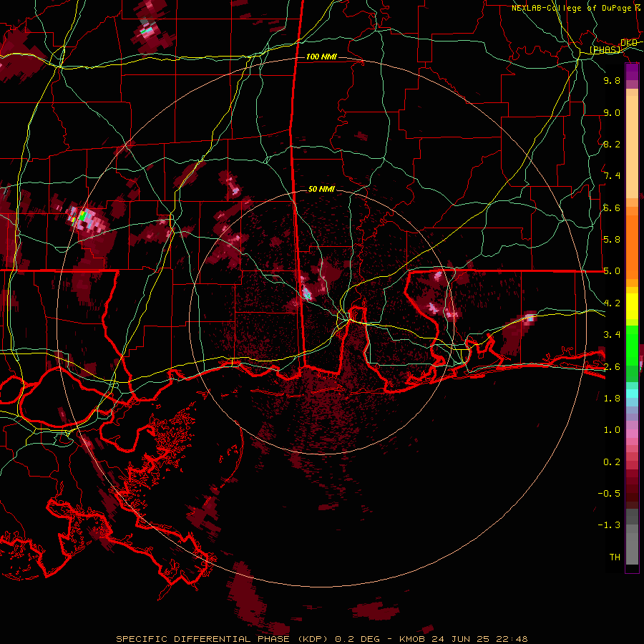Click the 9.0 scale value
644x644 pixels.
612,112
